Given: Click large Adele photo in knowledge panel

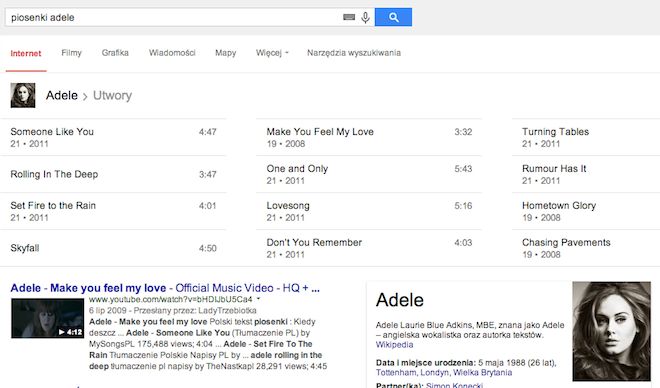Looking at the screenshot, I should click(x=611, y=331).
